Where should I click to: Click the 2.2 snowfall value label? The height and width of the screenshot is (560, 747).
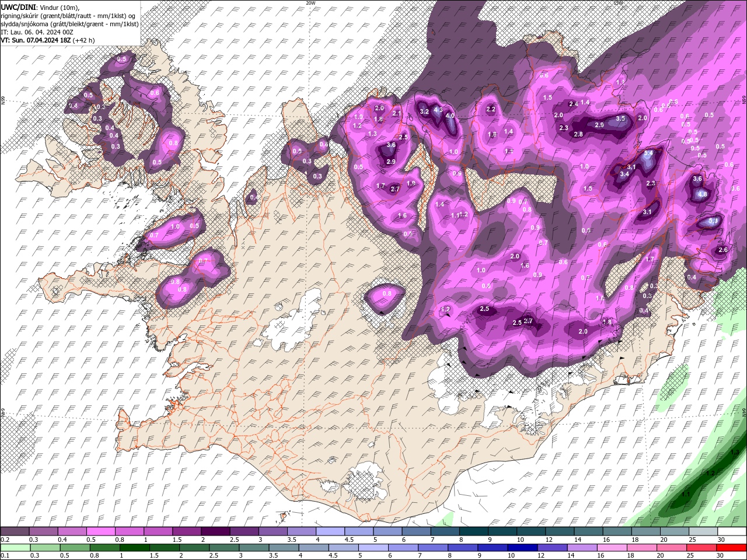tap(491, 109)
